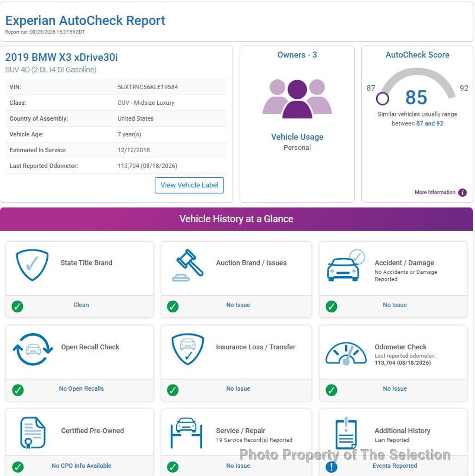Open No Issue link under Insurance Loss

pyautogui.click(x=238, y=389)
